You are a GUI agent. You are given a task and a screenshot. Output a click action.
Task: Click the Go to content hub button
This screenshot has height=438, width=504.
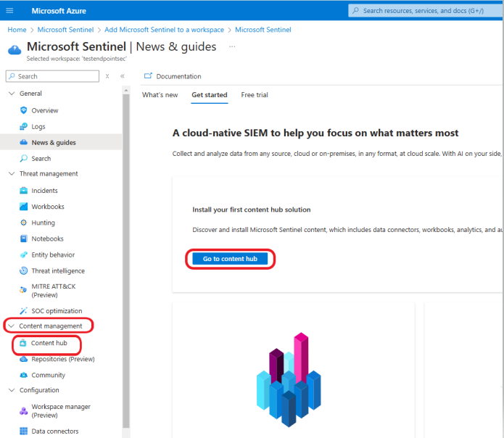230,259
